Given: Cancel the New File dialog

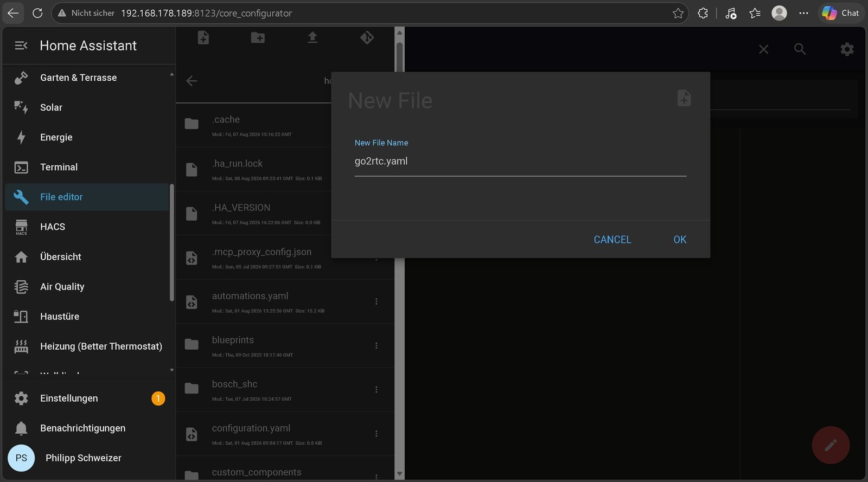Looking at the screenshot, I should point(612,239).
